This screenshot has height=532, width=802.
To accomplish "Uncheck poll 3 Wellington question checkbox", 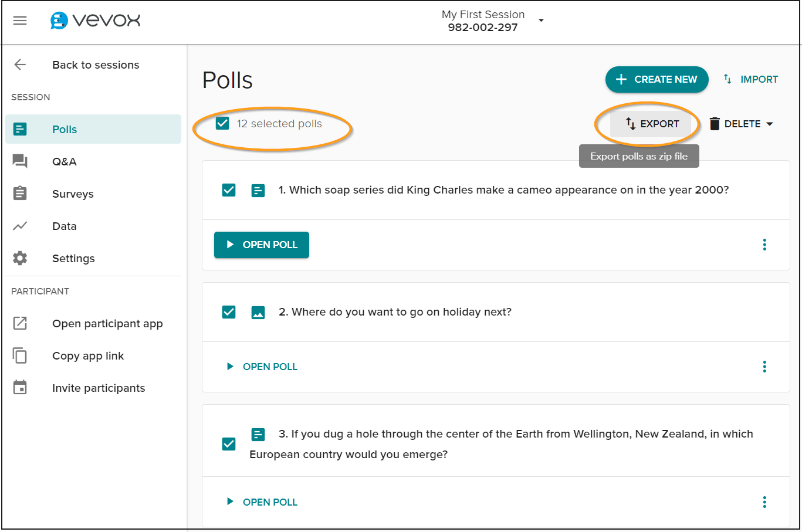I will click(x=229, y=444).
